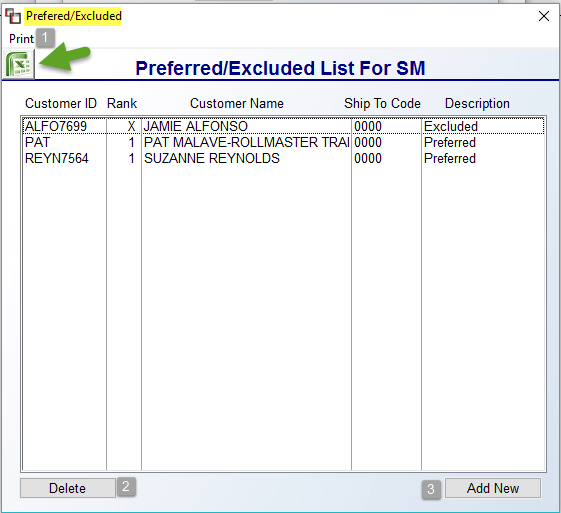Screen dimensions: 561x513
Task: Click the Customer ID column header
Action: point(61,103)
